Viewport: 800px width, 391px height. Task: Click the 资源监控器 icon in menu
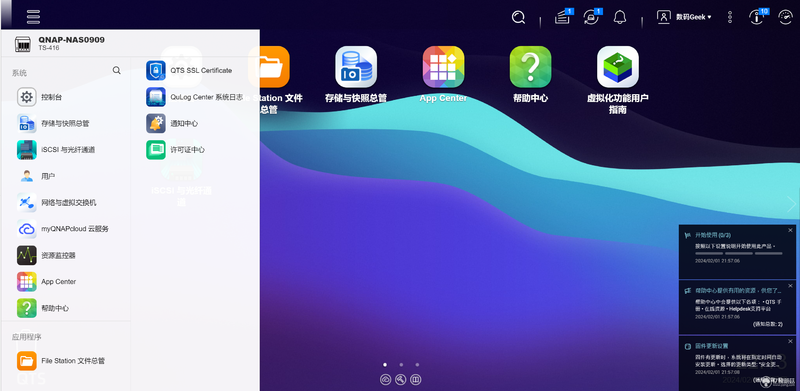27,255
